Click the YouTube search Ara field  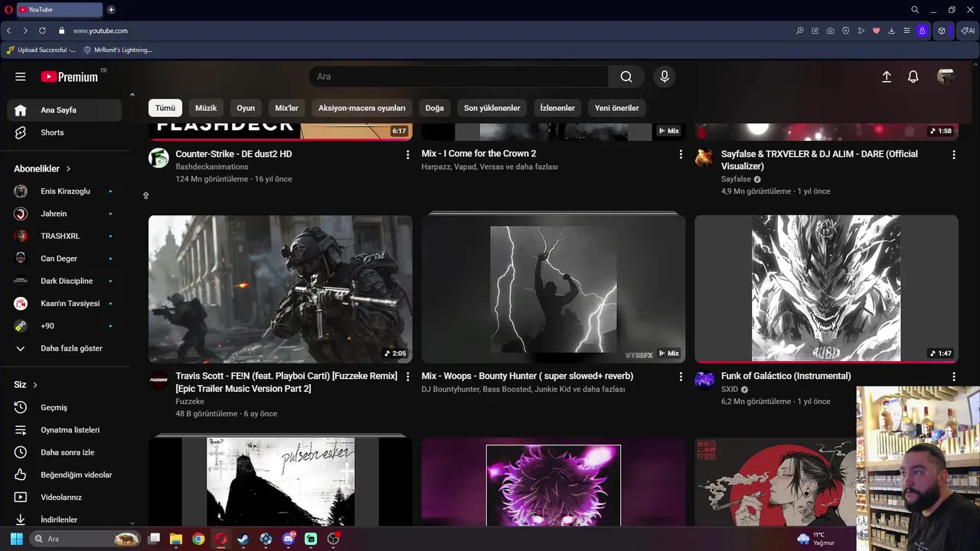point(459,77)
